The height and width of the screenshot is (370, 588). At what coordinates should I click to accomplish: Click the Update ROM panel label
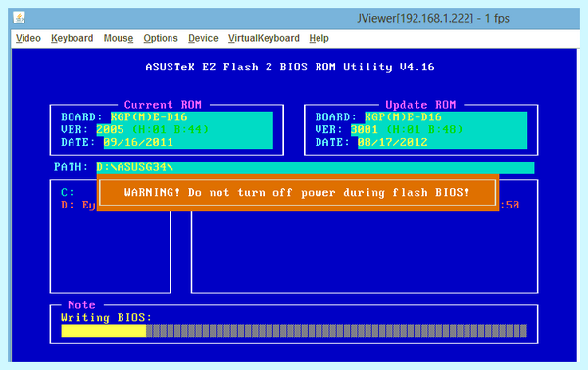point(420,104)
